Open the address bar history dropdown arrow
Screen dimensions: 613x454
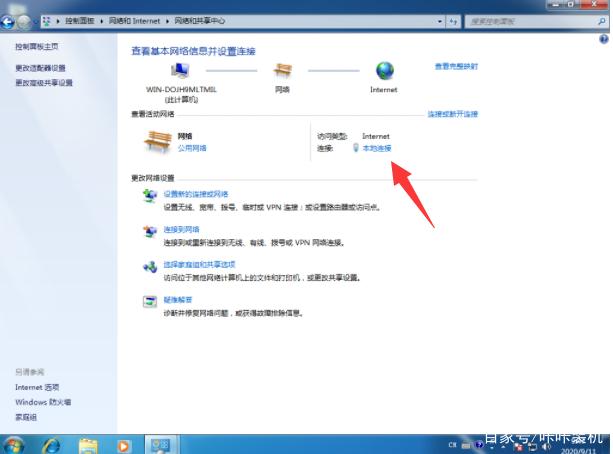(x=440, y=22)
